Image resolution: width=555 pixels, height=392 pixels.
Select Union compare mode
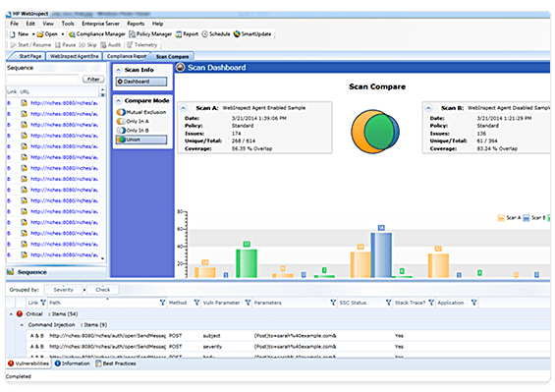141,140
